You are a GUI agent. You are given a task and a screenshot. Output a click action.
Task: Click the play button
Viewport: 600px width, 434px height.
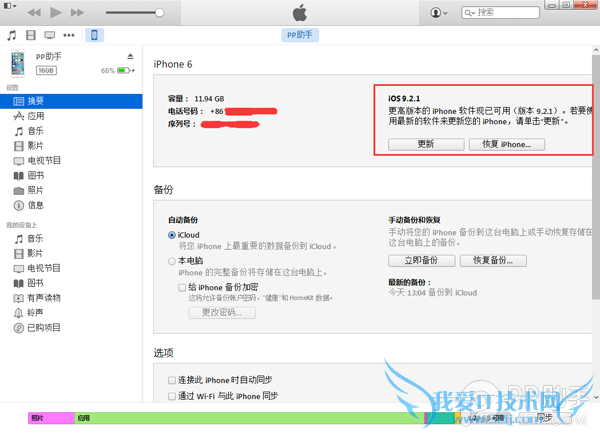coord(56,13)
